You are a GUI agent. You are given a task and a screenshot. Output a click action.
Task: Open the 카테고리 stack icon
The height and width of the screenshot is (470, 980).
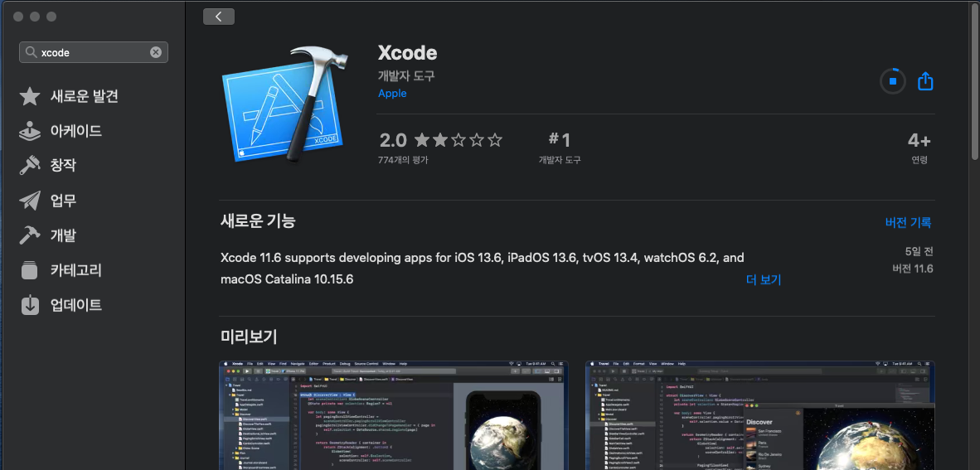29,270
